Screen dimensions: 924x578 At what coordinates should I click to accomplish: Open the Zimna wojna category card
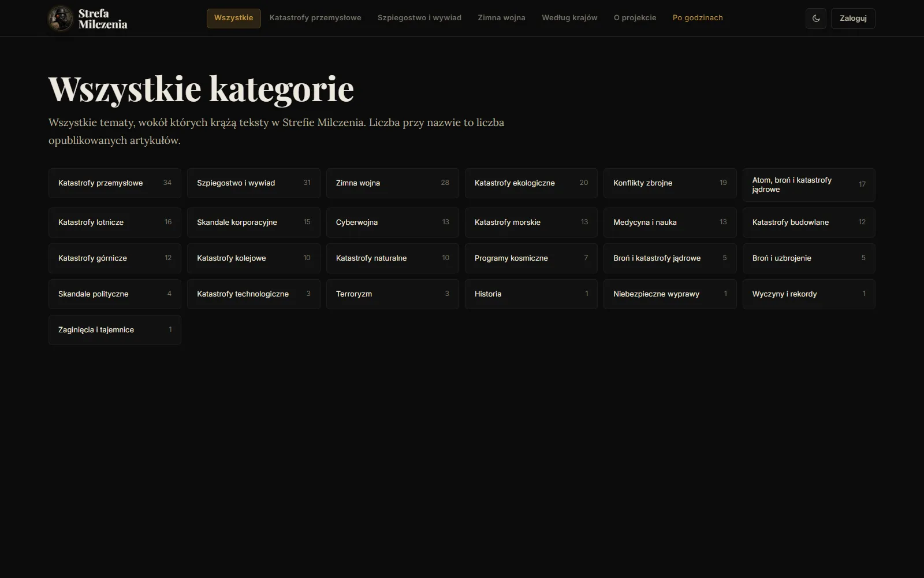(x=393, y=183)
